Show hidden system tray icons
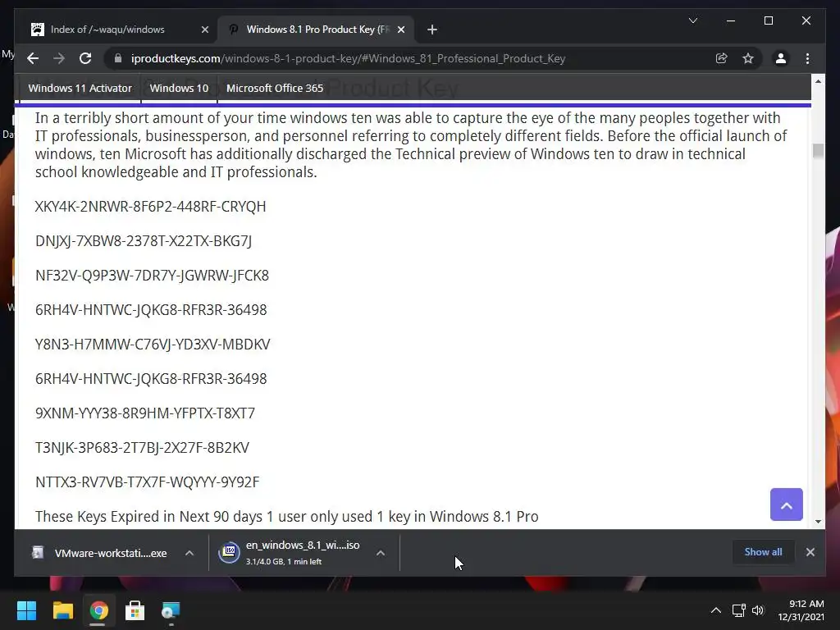 pos(715,610)
